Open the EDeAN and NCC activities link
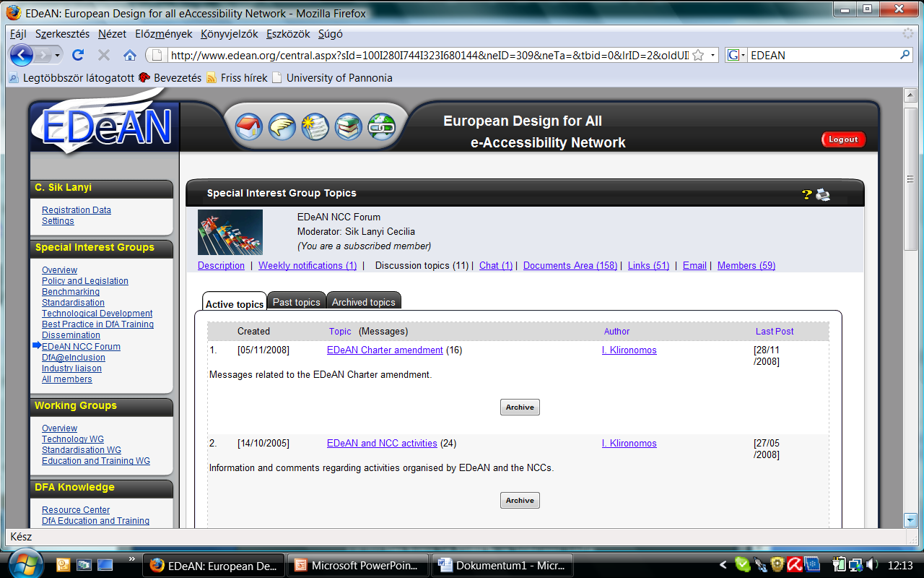 (382, 444)
